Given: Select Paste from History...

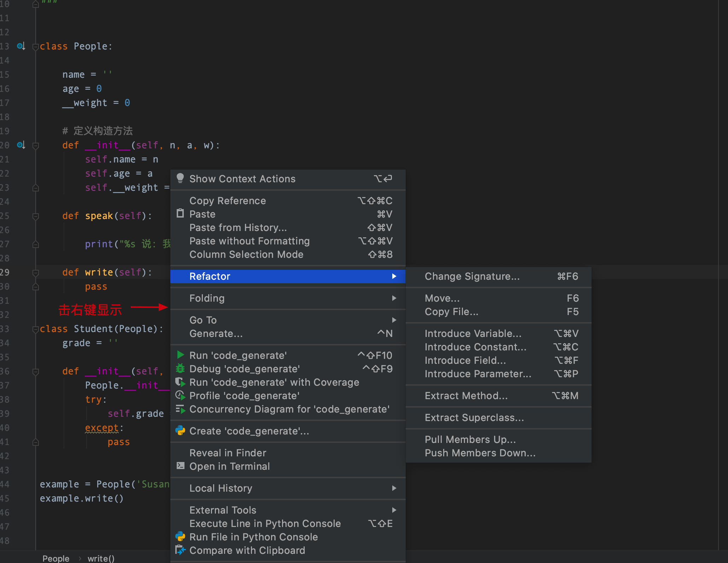Looking at the screenshot, I should point(288,227).
